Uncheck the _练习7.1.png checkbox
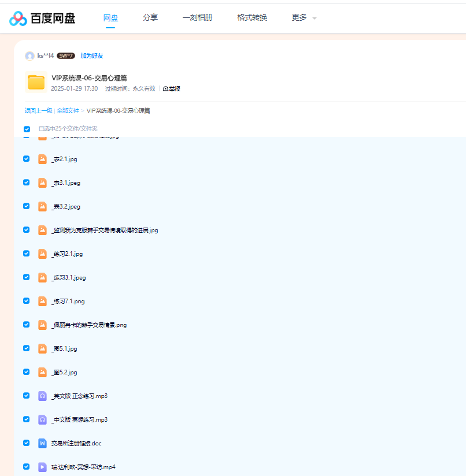 pos(27,301)
